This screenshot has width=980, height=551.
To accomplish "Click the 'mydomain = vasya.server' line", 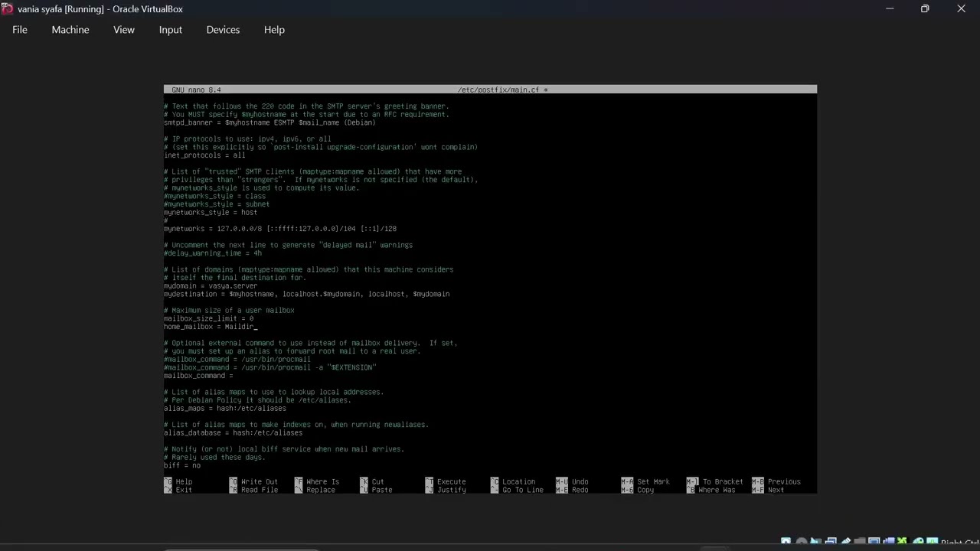I will 211,286.
